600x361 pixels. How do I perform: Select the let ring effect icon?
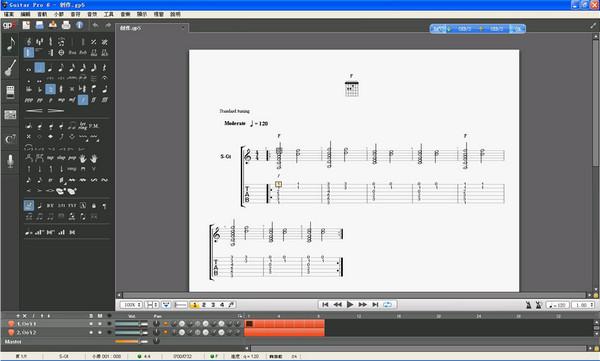click(83, 126)
